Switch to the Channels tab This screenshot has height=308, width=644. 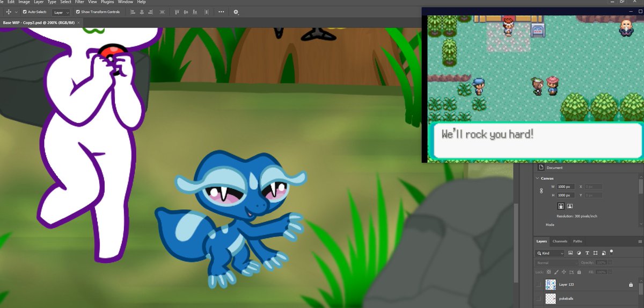click(560, 241)
